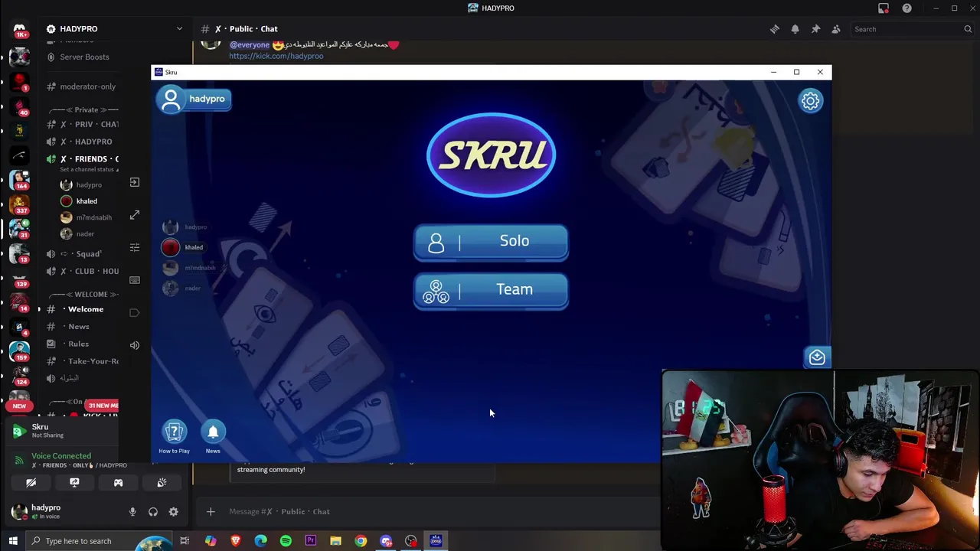Focus the Windows taskbar search box
Image resolution: width=980 pixels, height=551 pixels.
pyautogui.click(x=100, y=541)
